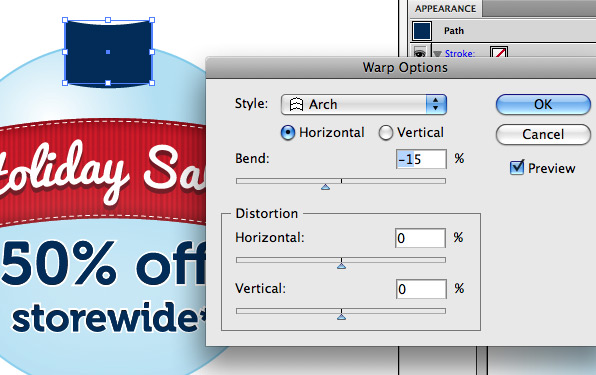Click the Path fill thumbnail in Appearance

pyautogui.click(x=422, y=31)
